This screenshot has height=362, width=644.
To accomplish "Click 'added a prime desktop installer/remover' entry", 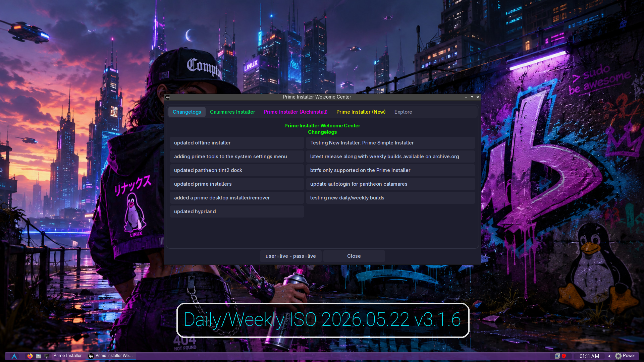I will (237, 198).
